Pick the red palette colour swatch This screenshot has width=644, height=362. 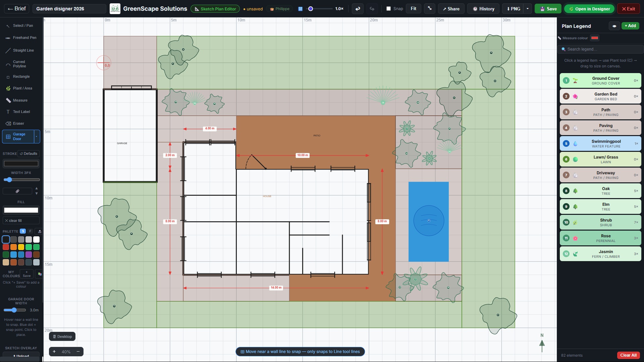click(x=6, y=247)
